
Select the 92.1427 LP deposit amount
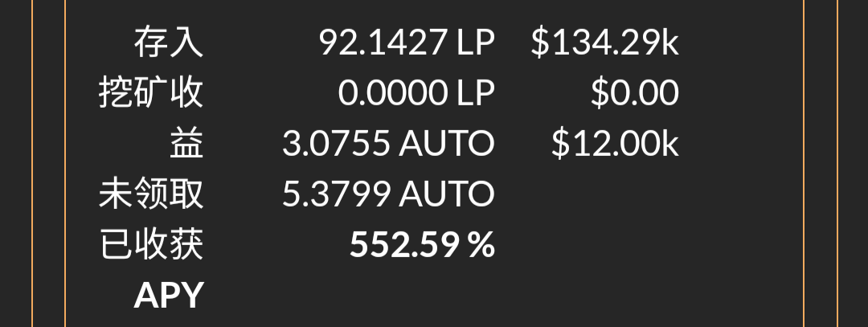(407, 42)
